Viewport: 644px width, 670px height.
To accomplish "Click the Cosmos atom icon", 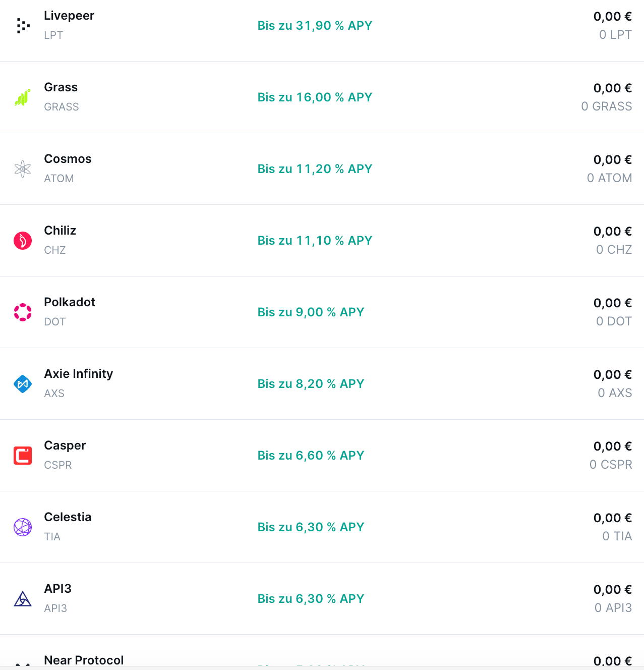I will click(x=23, y=169).
